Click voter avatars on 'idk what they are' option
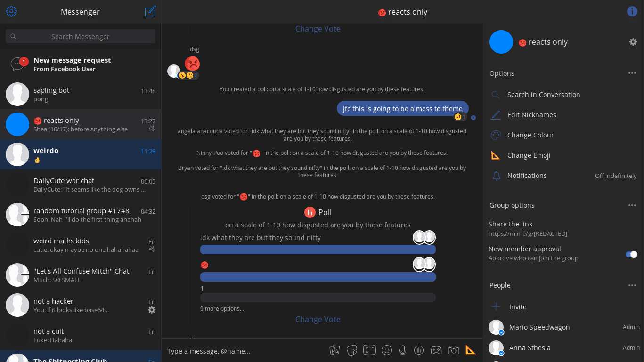The height and width of the screenshot is (362, 644). 424,237
